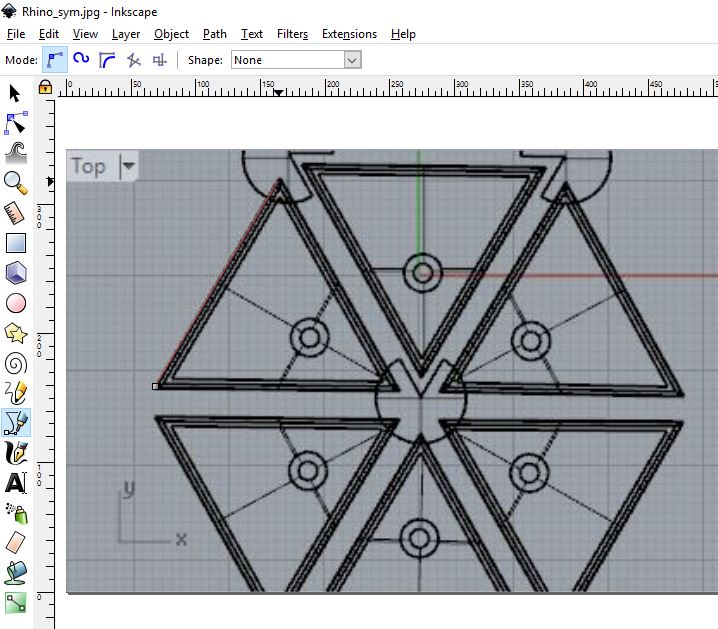
Task: Open the View menu
Action: click(x=85, y=34)
